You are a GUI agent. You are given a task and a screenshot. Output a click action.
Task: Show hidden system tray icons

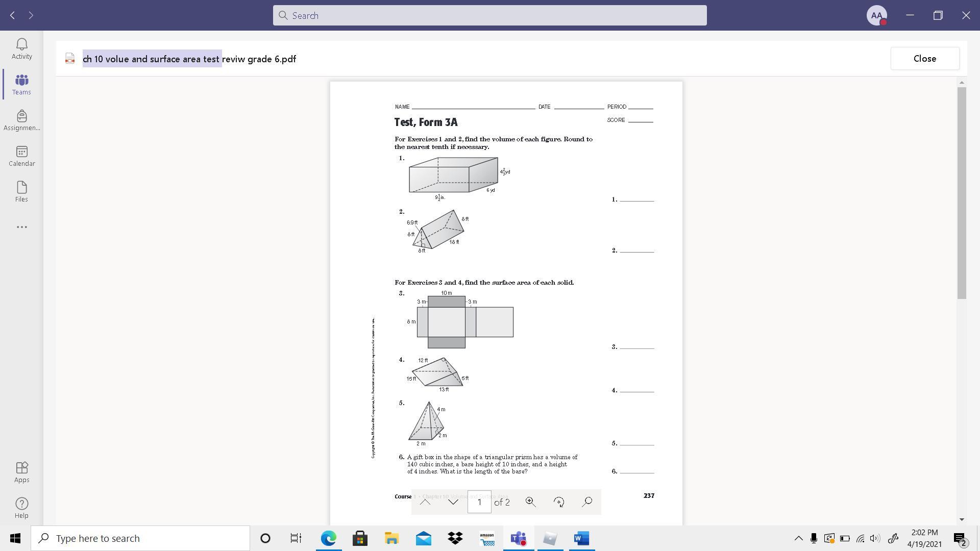(x=798, y=538)
